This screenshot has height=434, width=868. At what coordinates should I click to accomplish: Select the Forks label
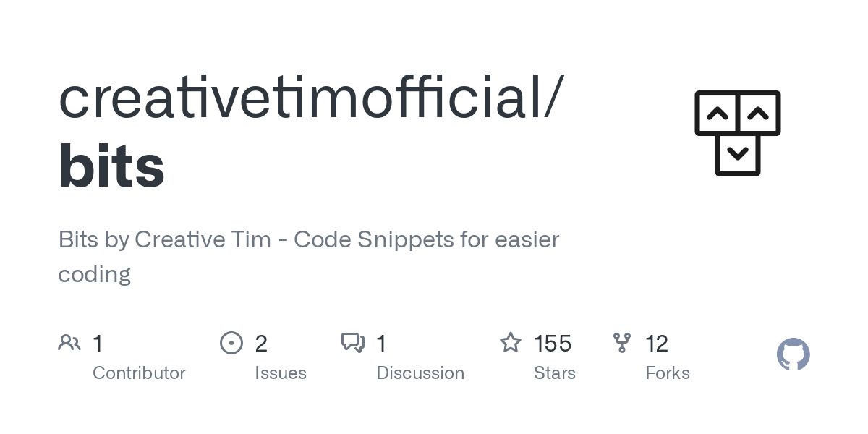pos(668,373)
